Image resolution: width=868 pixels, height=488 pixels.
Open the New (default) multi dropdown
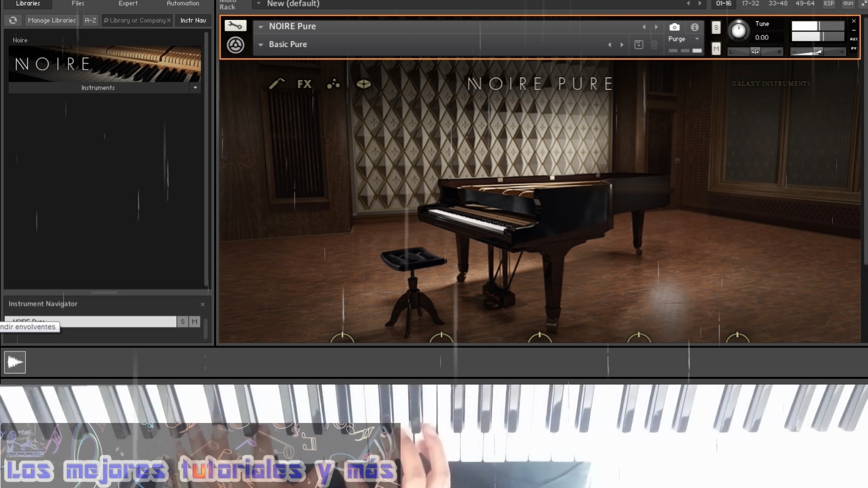tap(259, 4)
